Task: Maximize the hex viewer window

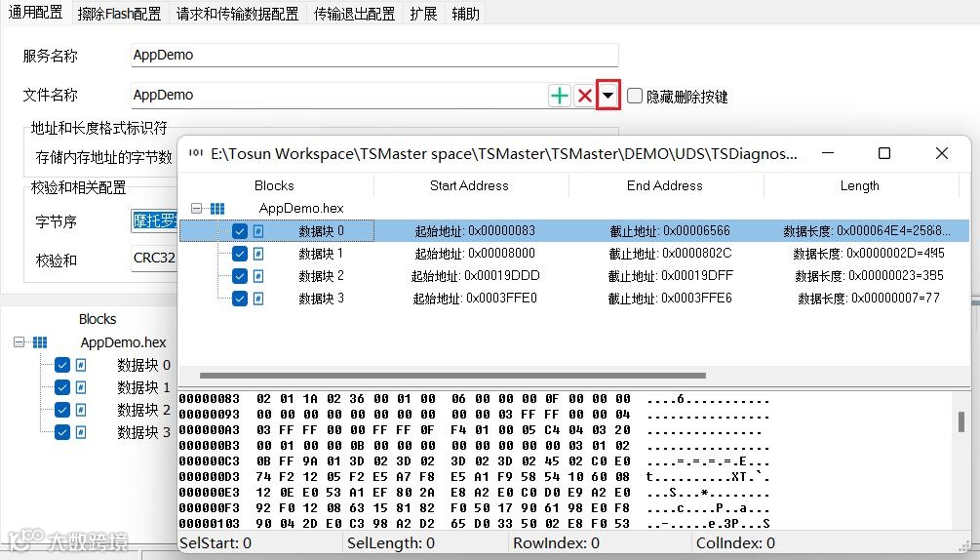Action: point(884,153)
